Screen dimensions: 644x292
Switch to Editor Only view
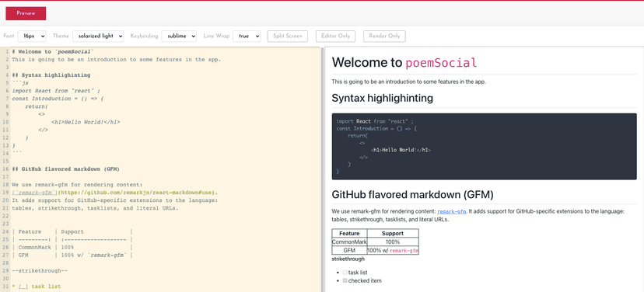[335, 36]
